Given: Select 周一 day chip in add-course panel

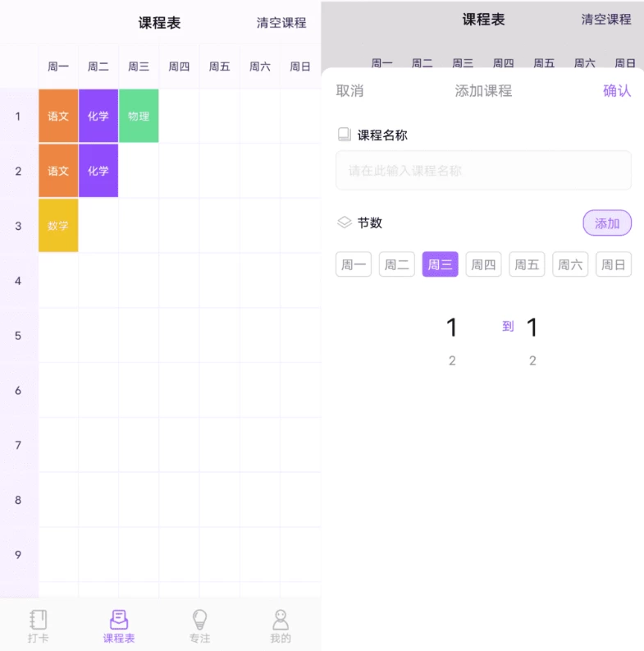Looking at the screenshot, I should coord(354,264).
